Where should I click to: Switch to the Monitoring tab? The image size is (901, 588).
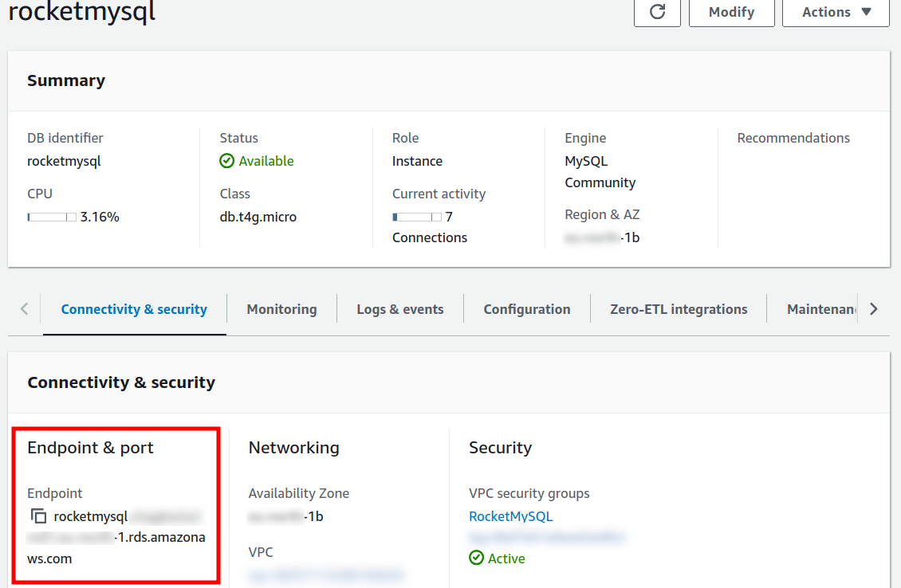pos(281,309)
